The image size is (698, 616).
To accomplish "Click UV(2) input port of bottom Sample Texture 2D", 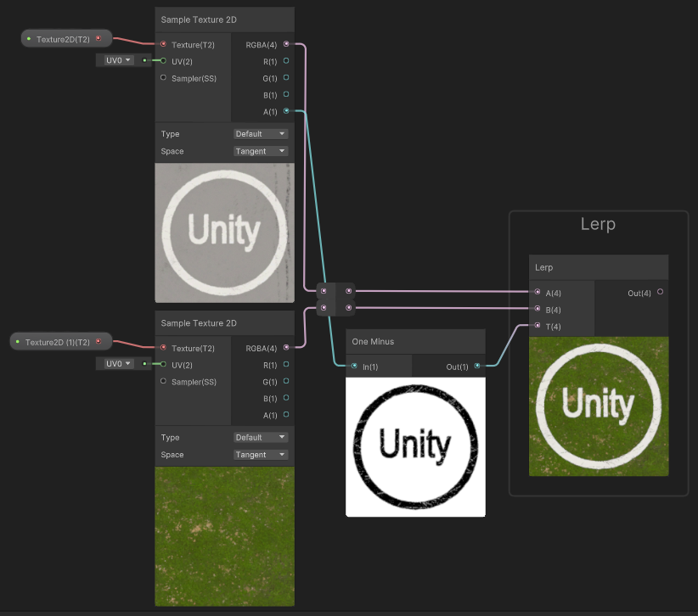I will point(163,364).
